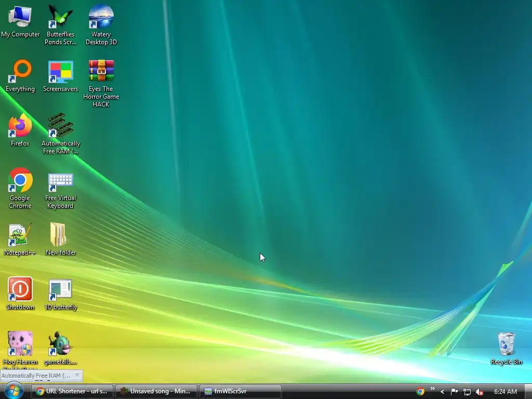532x399 pixels.
Task: Open the Recycle Bin
Action: pyautogui.click(x=506, y=349)
